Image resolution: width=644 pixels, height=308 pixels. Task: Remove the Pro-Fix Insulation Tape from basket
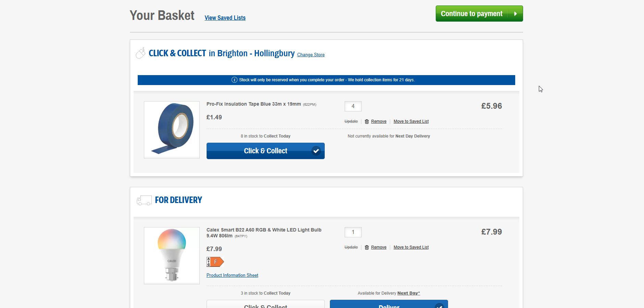[x=379, y=121]
